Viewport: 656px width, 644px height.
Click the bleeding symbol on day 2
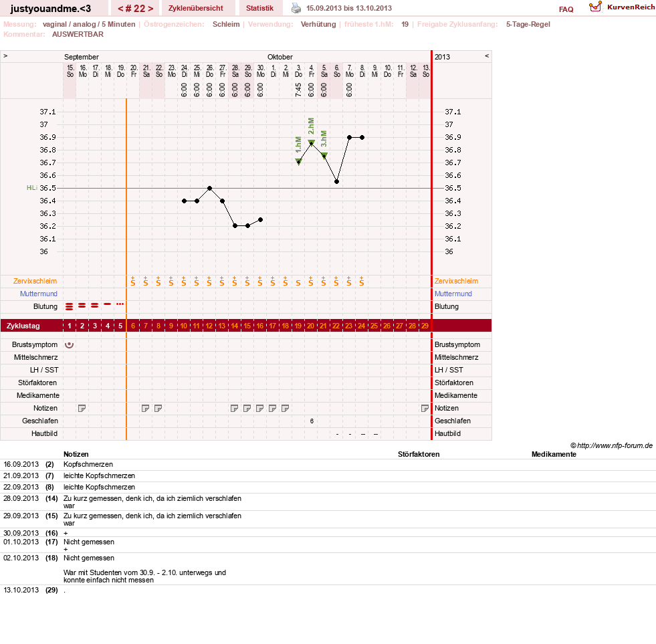click(82, 306)
